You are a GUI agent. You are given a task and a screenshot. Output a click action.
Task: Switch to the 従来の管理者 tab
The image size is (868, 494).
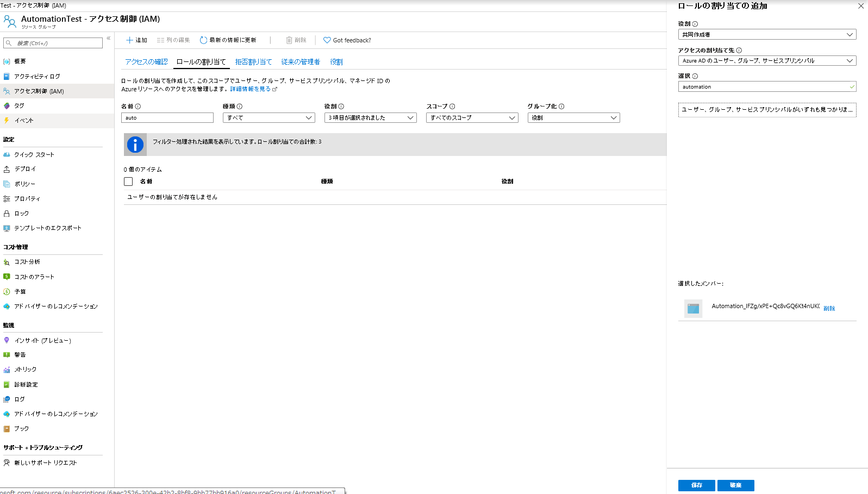(301, 62)
